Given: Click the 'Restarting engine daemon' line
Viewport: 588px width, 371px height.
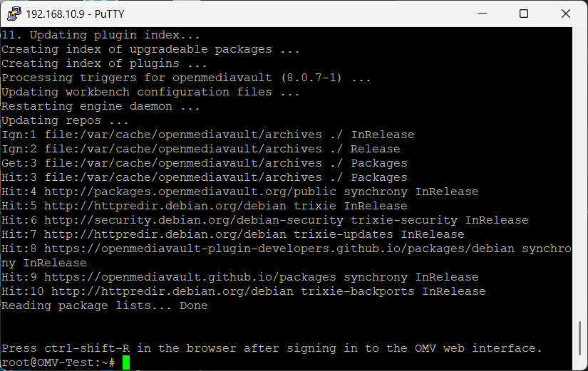Looking at the screenshot, I should [100, 106].
